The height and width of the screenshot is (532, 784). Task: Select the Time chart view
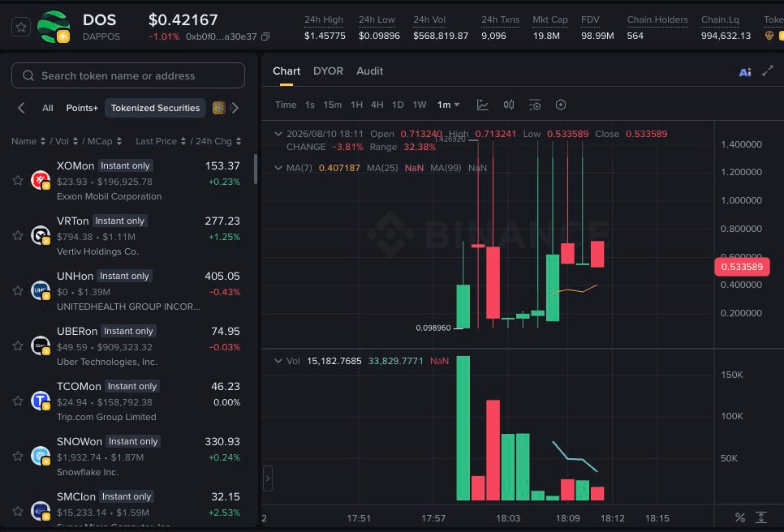click(286, 105)
